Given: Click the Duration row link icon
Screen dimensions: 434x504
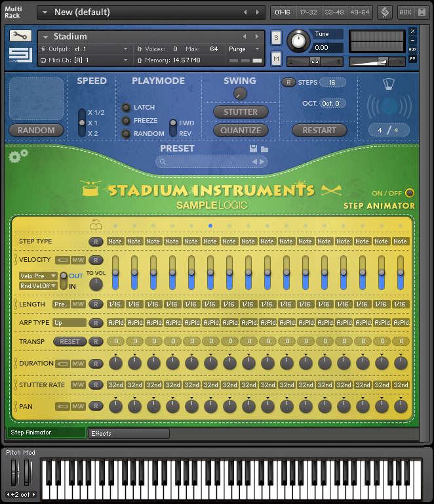Looking at the screenshot, I should point(15,363).
